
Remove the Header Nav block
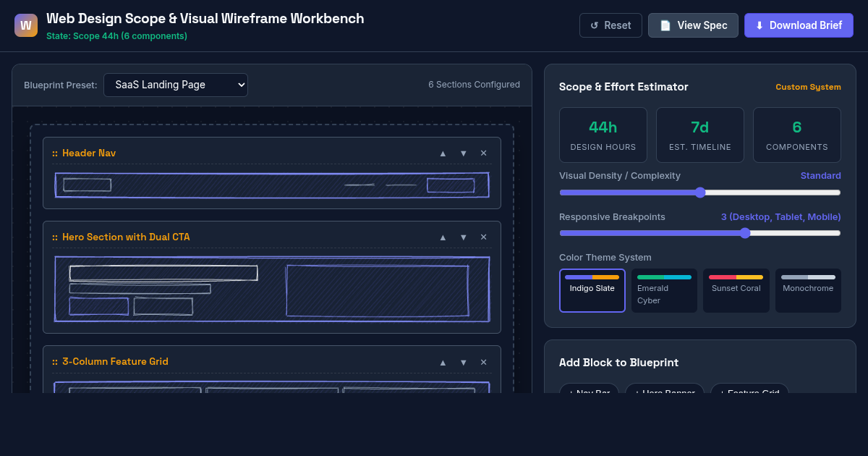[483, 153]
